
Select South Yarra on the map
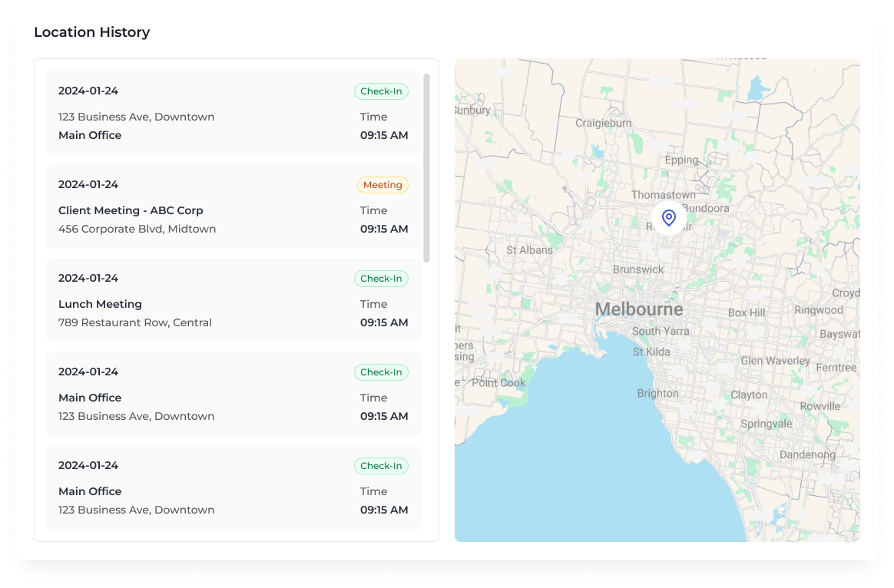[x=661, y=331]
